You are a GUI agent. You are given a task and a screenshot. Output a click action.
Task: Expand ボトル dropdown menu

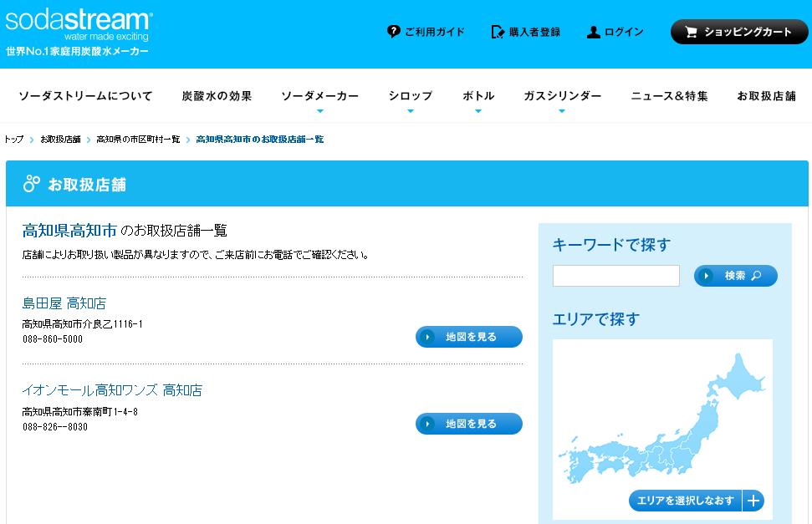tap(478, 97)
